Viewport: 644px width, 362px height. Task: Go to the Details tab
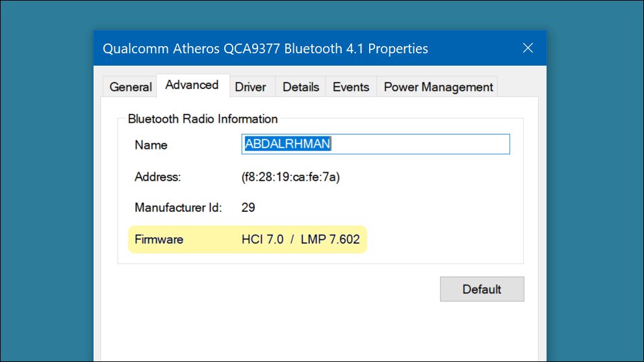click(301, 87)
